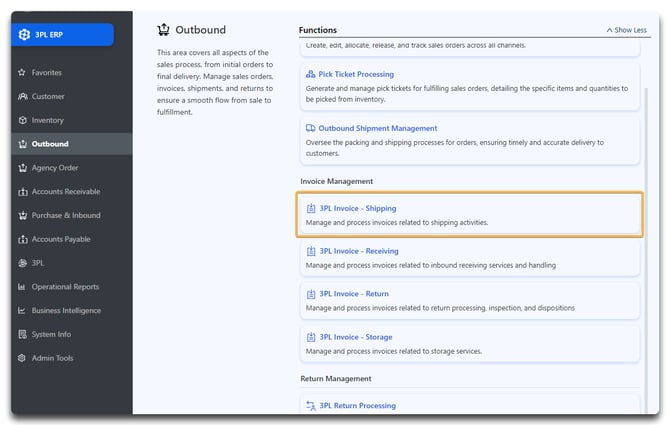Go to Purchase & Inbound section

(66, 215)
